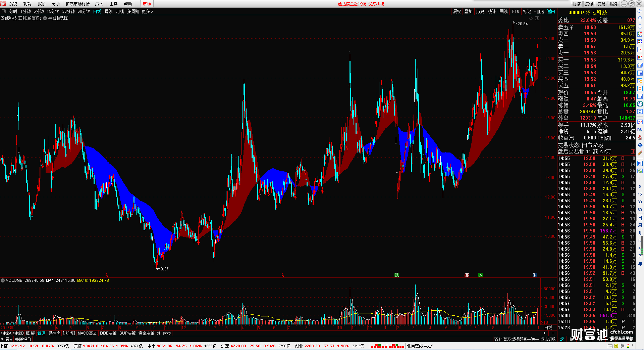
Task: Select the 日 period in the right strip
Action: (640, 218)
